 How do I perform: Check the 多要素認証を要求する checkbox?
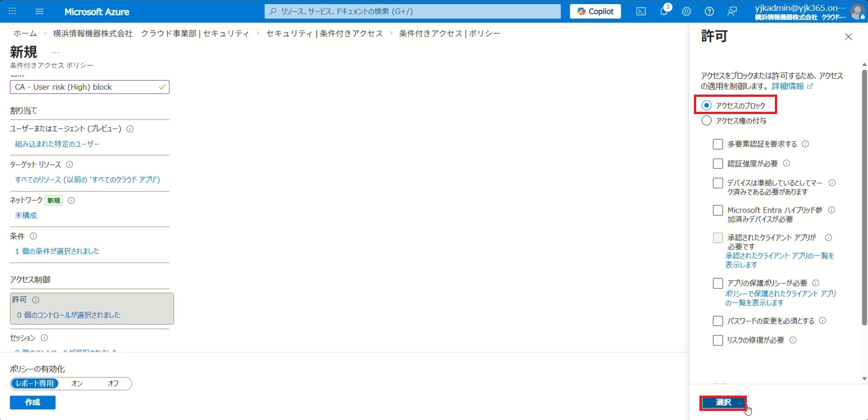click(x=717, y=144)
